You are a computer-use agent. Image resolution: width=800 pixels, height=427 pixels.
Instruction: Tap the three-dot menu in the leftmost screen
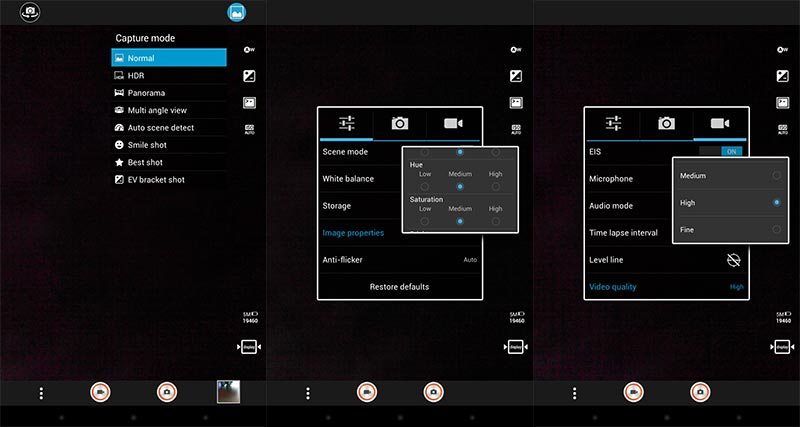[41, 393]
